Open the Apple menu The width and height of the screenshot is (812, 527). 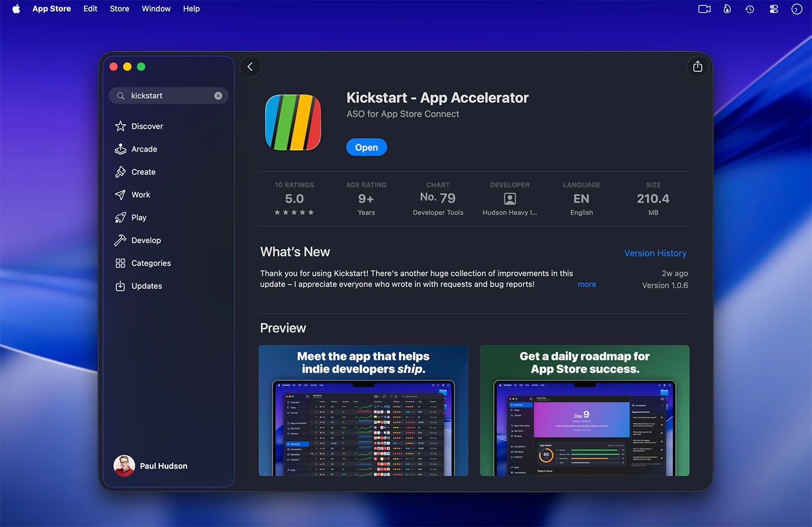16,9
